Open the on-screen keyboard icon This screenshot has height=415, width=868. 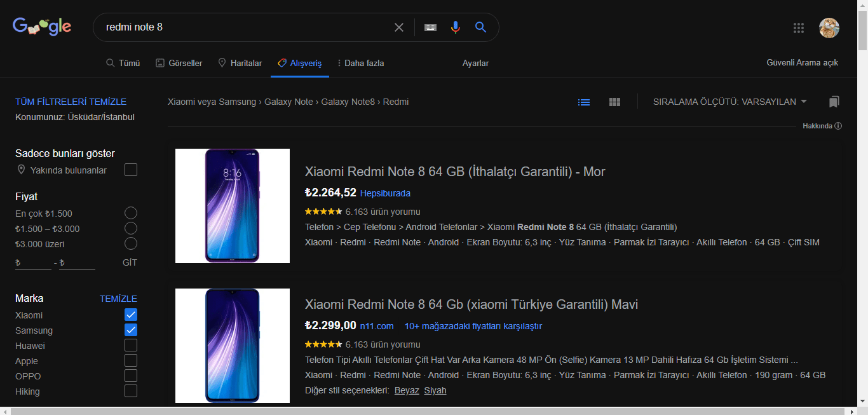coord(430,27)
